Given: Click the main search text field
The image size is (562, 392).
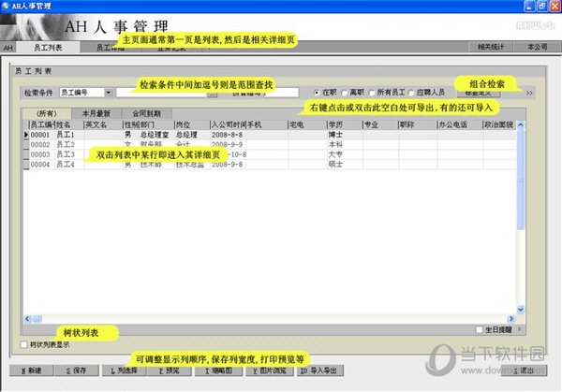Looking at the screenshot, I should (162, 93).
